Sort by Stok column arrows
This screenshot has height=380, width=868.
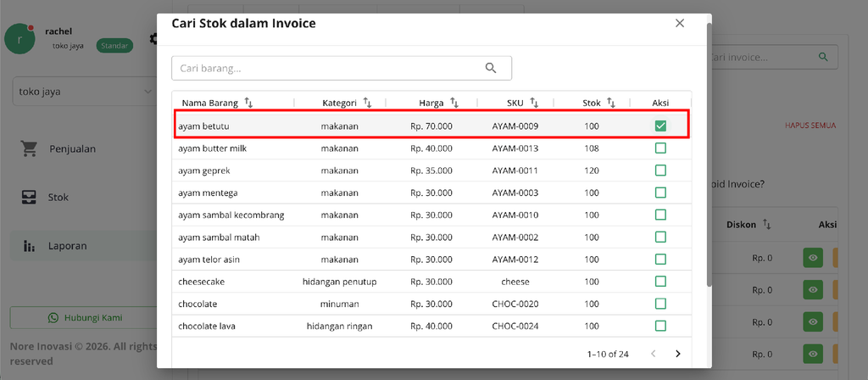610,103
